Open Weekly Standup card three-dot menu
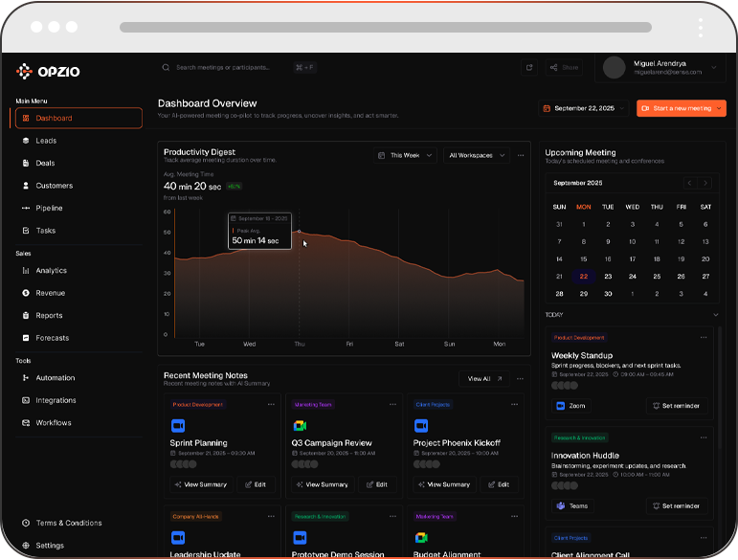The image size is (738, 560). point(704,337)
